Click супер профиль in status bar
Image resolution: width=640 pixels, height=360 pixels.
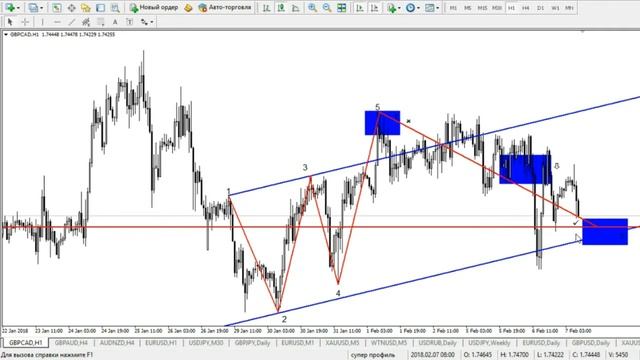click(373, 355)
